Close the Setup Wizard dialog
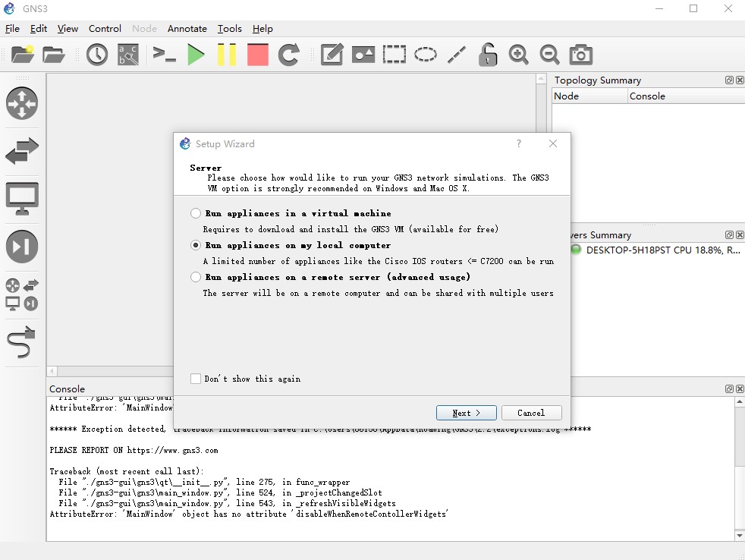The height and width of the screenshot is (560, 745). click(552, 143)
